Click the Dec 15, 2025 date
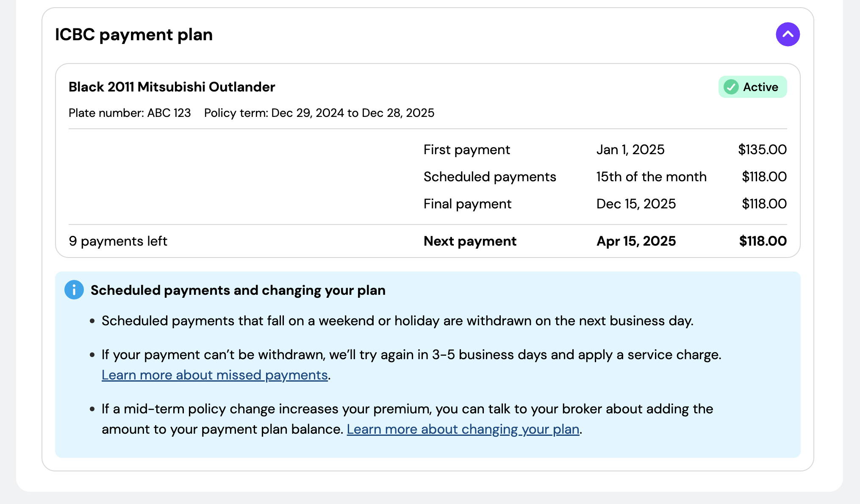This screenshot has width=860, height=504. click(x=636, y=204)
